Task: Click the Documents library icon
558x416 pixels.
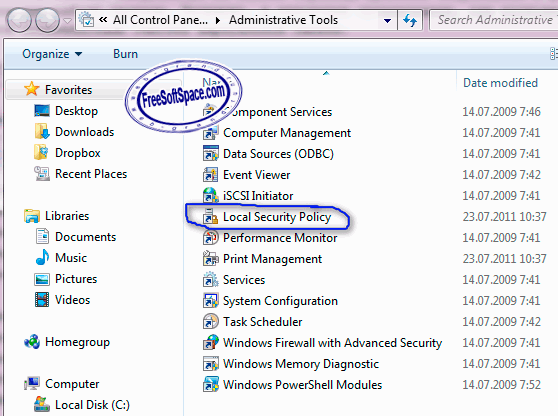Action: point(42,236)
